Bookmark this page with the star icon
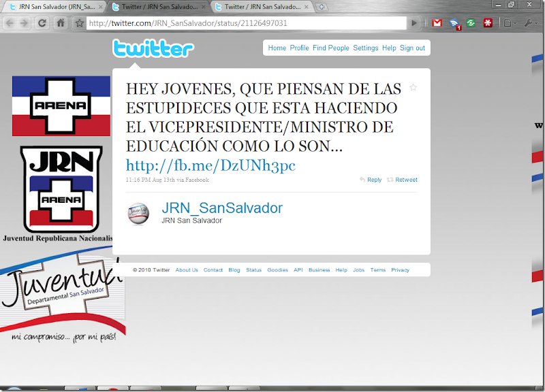 click(x=80, y=23)
